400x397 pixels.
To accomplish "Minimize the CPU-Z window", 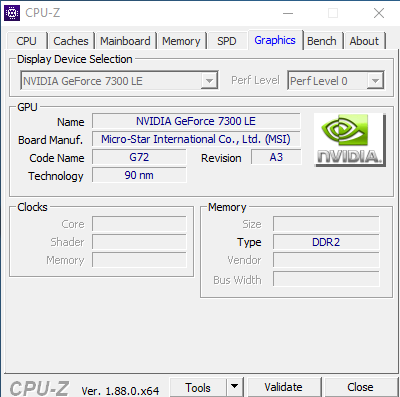I will (x=288, y=13).
